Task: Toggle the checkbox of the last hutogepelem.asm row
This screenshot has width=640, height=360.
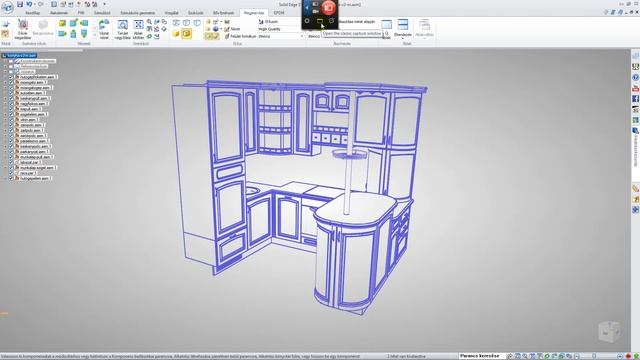Action: click(x=11, y=178)
